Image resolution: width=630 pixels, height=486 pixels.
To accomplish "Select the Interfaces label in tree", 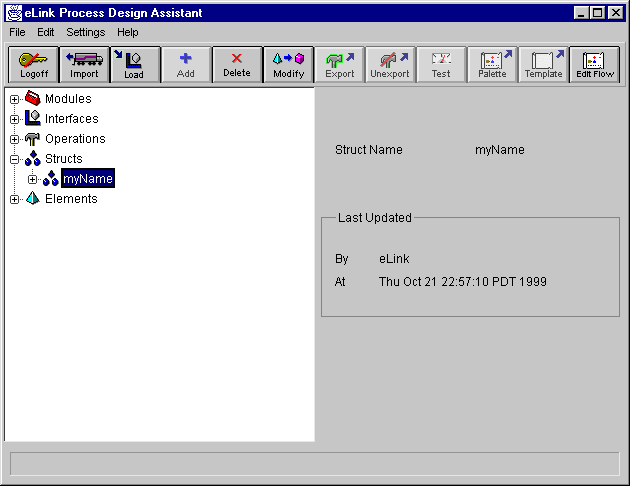I will coord(72,118).
